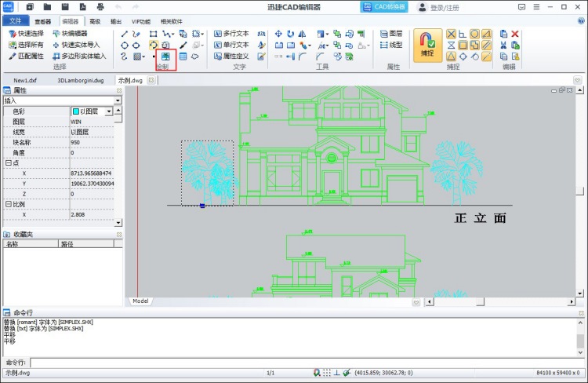Viewport: 588px width, 383px height.
Task: Click the Insert Image icon in Draw group
Action: pos(165,57)
